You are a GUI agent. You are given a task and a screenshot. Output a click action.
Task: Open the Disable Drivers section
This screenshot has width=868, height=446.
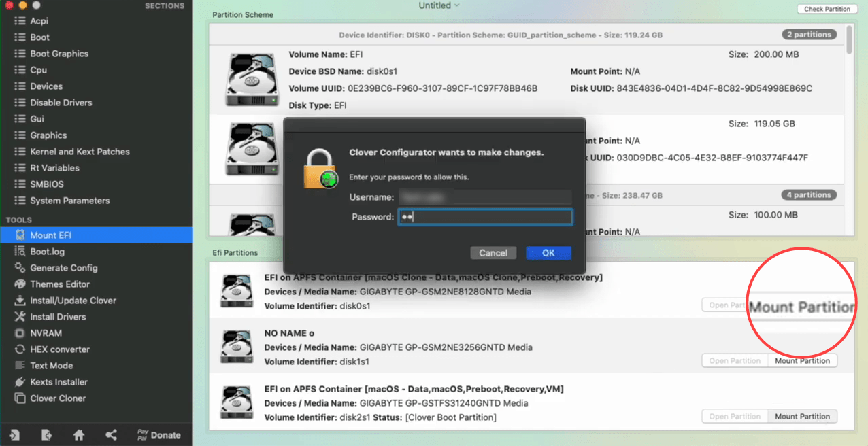(x=96, y=103)
